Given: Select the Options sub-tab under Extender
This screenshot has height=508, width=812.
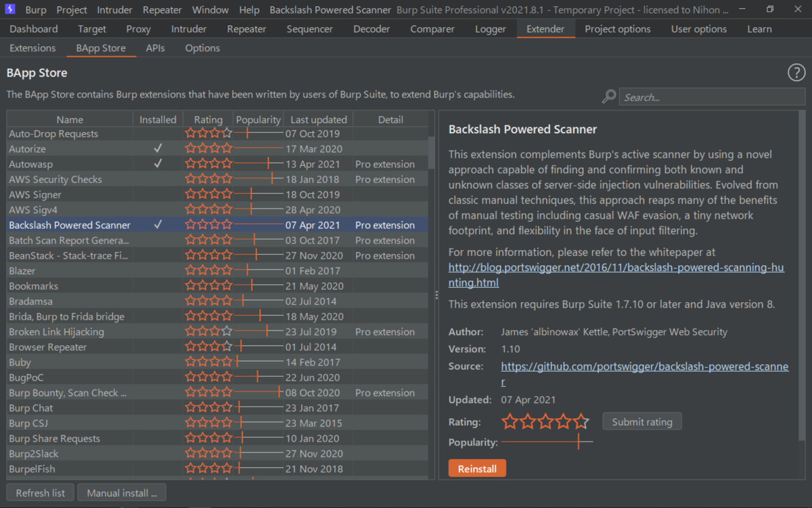Looking at the screenshot, I should (x=202, y=48).
